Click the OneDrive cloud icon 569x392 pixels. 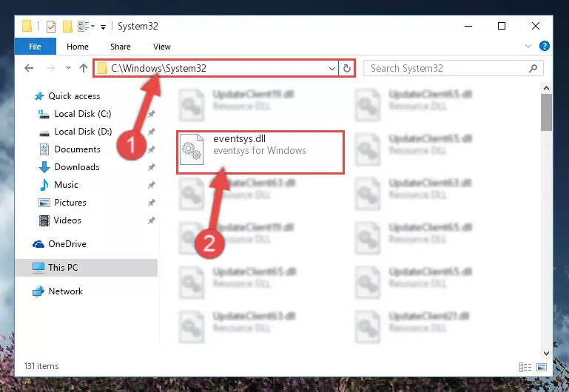[38, 244]
